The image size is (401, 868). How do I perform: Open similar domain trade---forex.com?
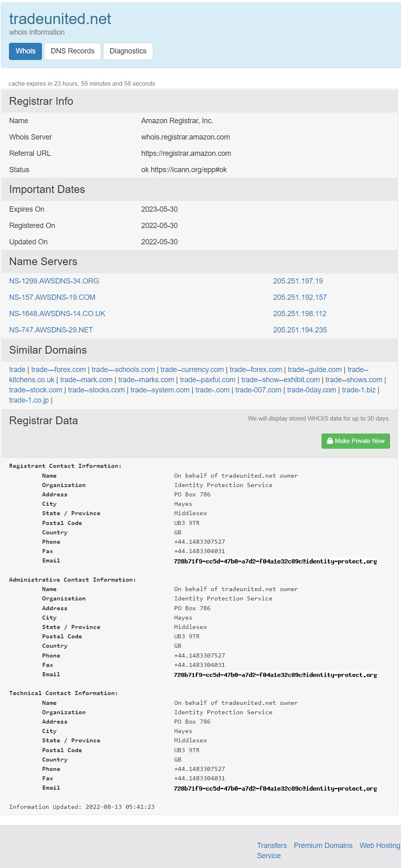(x=58, y=370)
